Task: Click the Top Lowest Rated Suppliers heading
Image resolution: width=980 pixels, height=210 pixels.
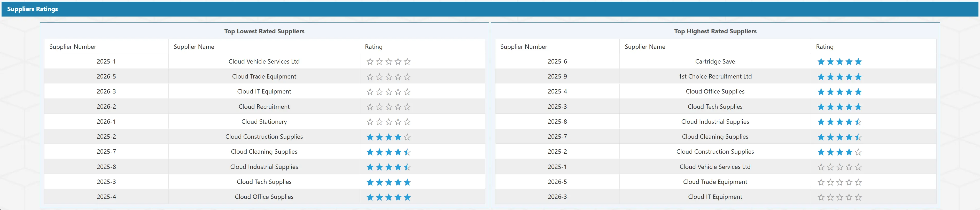Action: click(x=264, y=31)
